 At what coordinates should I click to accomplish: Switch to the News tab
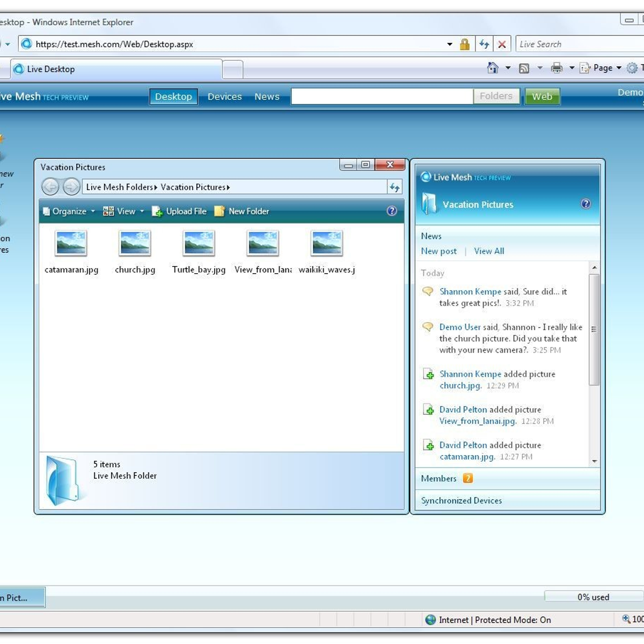pos(267,97)
